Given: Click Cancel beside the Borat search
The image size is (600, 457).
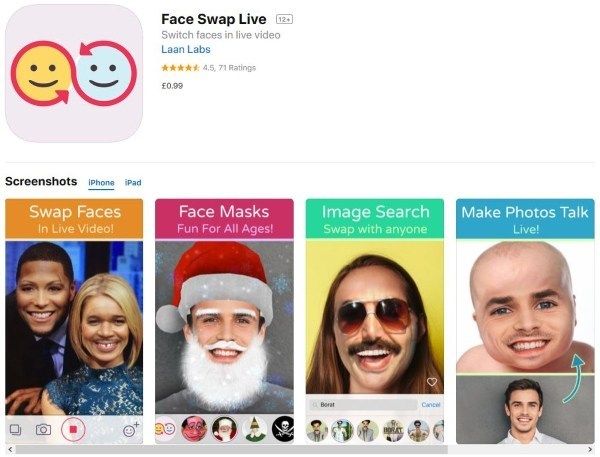Looking at the screenshot, I should tap(431, 405).
